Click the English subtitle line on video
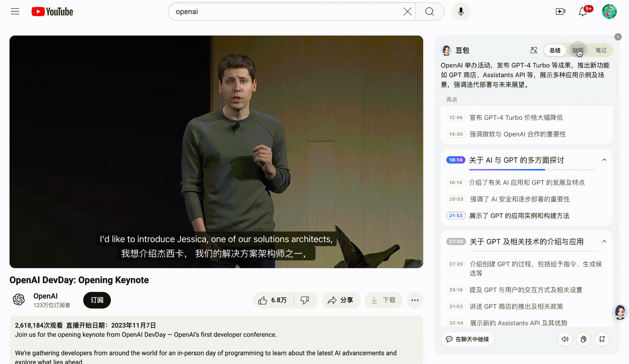Screen dimensions: 629x364 point(216,239)
